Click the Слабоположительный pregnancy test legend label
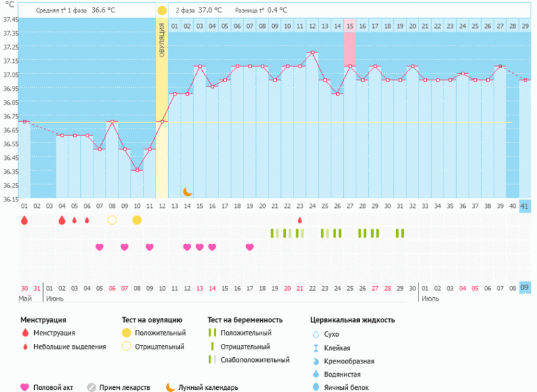537x392 pixels. click(x=255, y=360)
